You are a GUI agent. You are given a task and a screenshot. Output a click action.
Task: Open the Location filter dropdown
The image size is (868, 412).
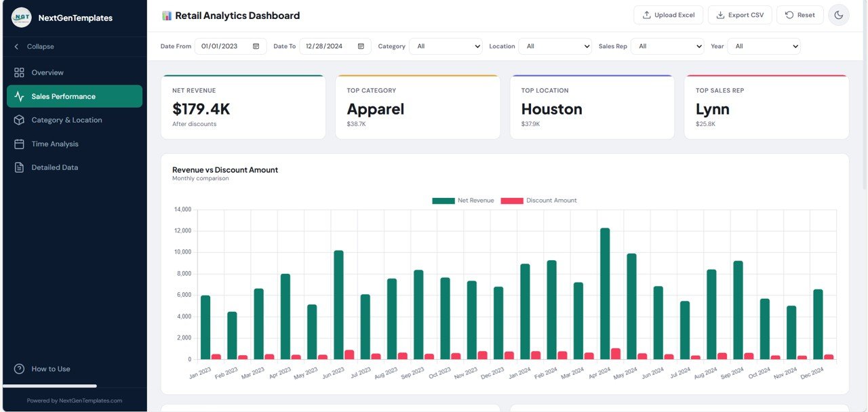pyautogui.click(x=556, y=46)
